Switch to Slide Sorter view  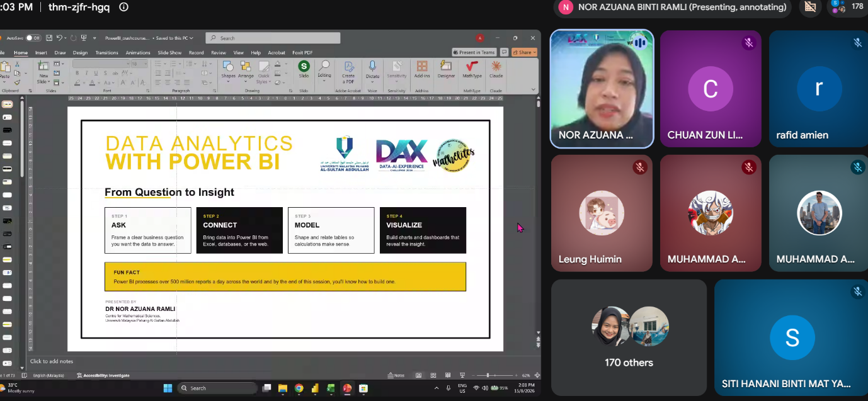pyautogui.click(x=433, y=375)
